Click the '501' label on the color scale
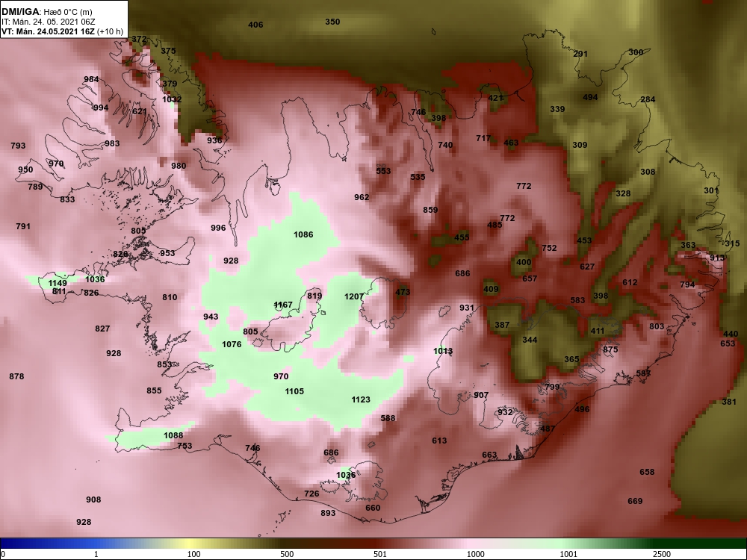Screen dimensions: 747x560 pyautogui.click(x=380, y=554)
